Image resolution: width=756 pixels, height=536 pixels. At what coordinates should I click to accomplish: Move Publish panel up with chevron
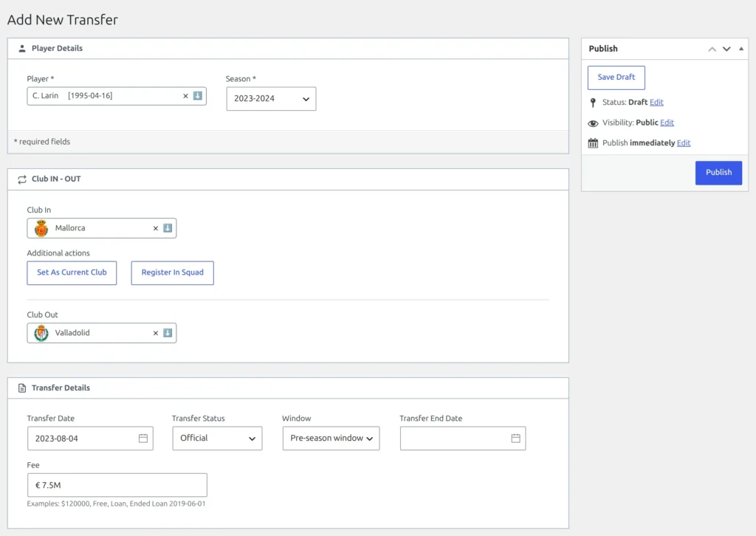[712, 49]
